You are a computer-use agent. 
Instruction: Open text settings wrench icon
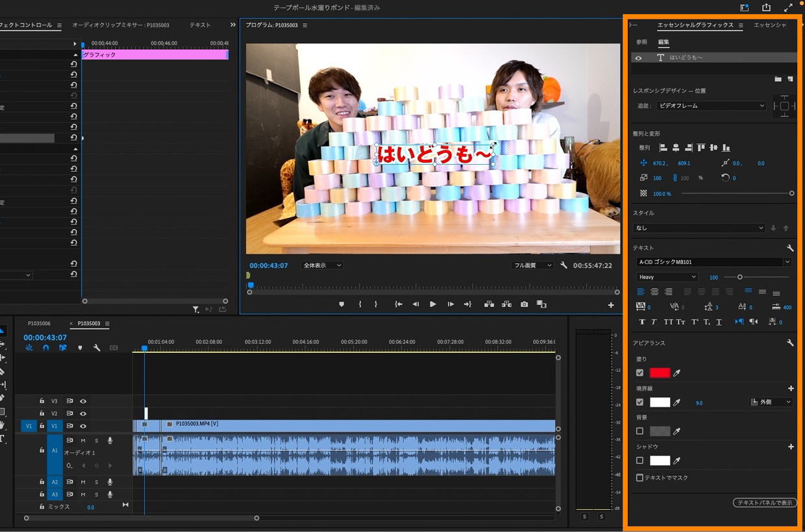click(x=790, y=248)
